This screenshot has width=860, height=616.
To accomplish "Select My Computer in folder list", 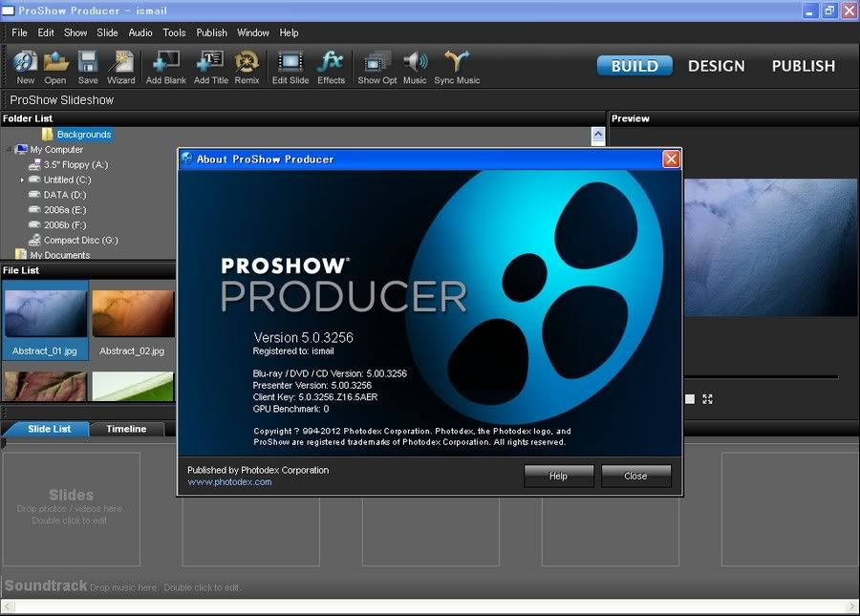I will click(x=56, y=150).
